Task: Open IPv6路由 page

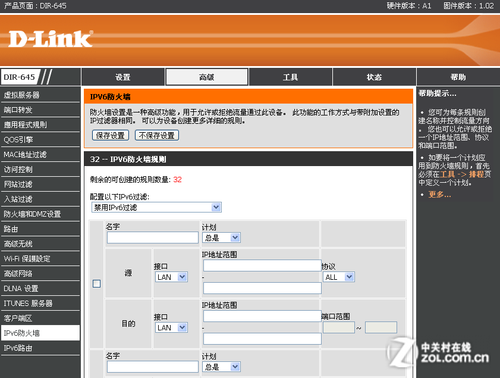Action: click(x=40, y=348)
